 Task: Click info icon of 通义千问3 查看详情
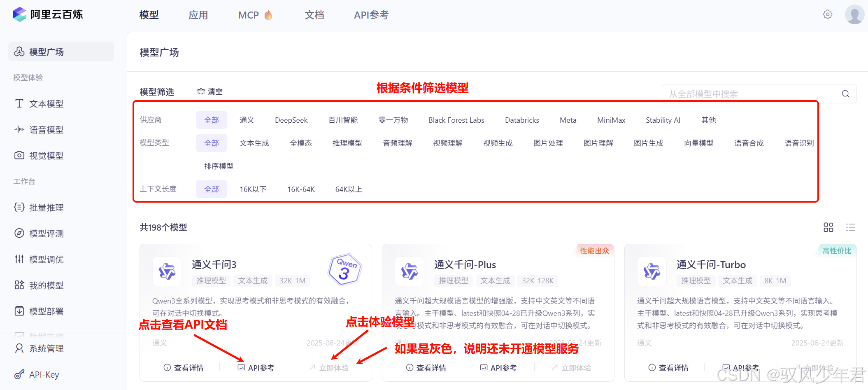tap(167, 367)
